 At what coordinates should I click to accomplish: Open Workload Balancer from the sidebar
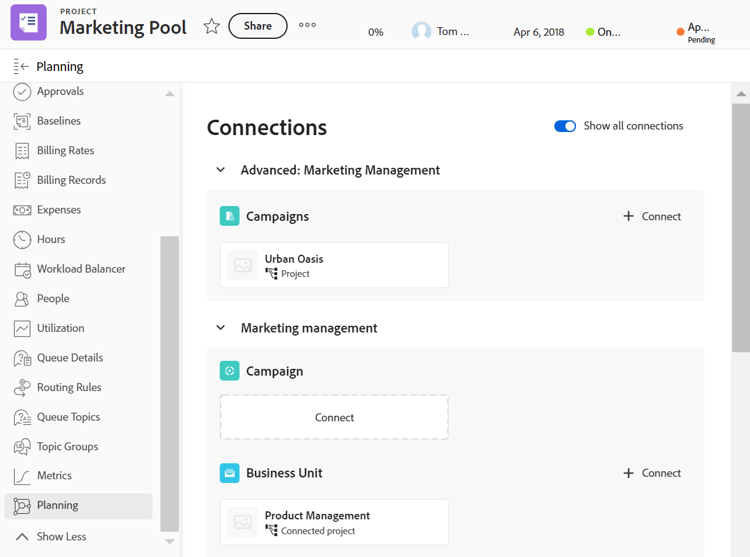point(80,269)
